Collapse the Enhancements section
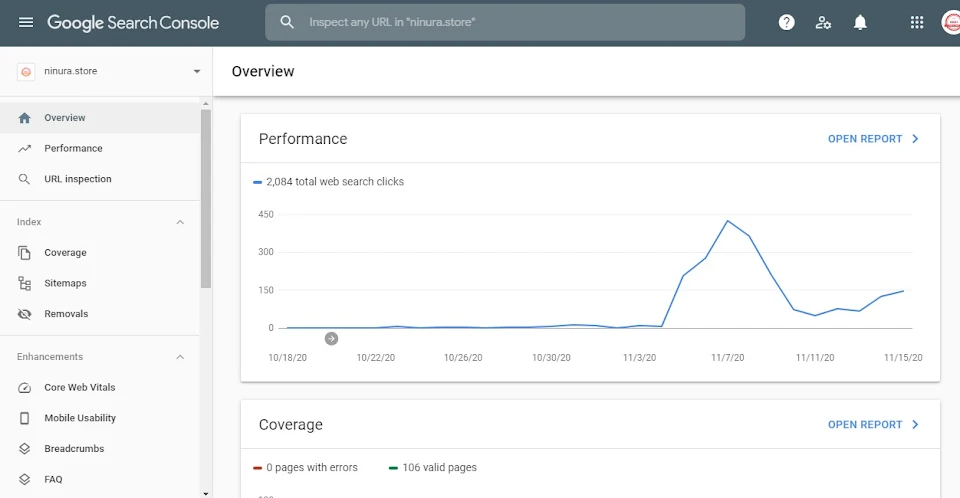 180,357
